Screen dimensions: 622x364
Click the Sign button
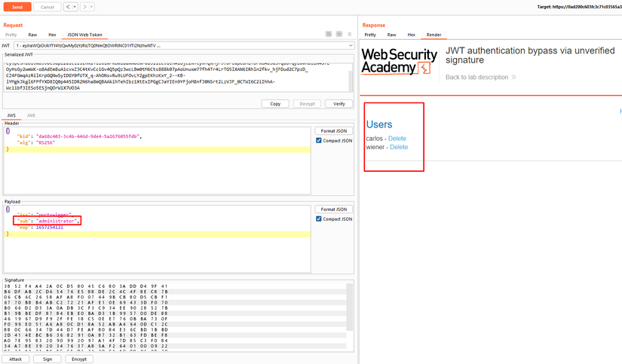[47, 359]
